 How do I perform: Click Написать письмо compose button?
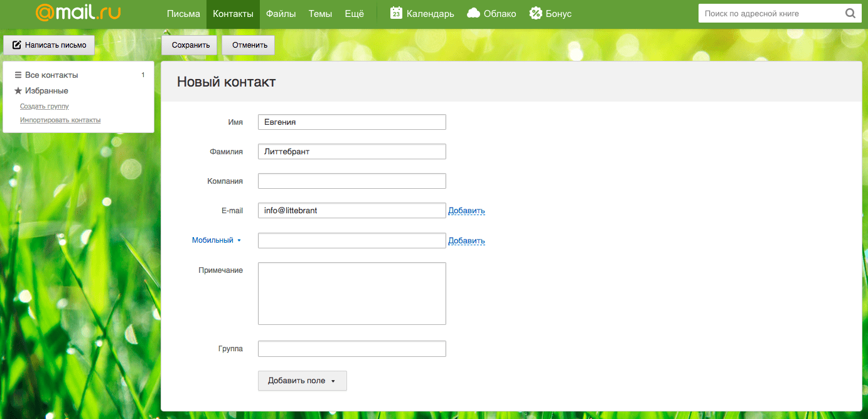[x=49, y=45]
